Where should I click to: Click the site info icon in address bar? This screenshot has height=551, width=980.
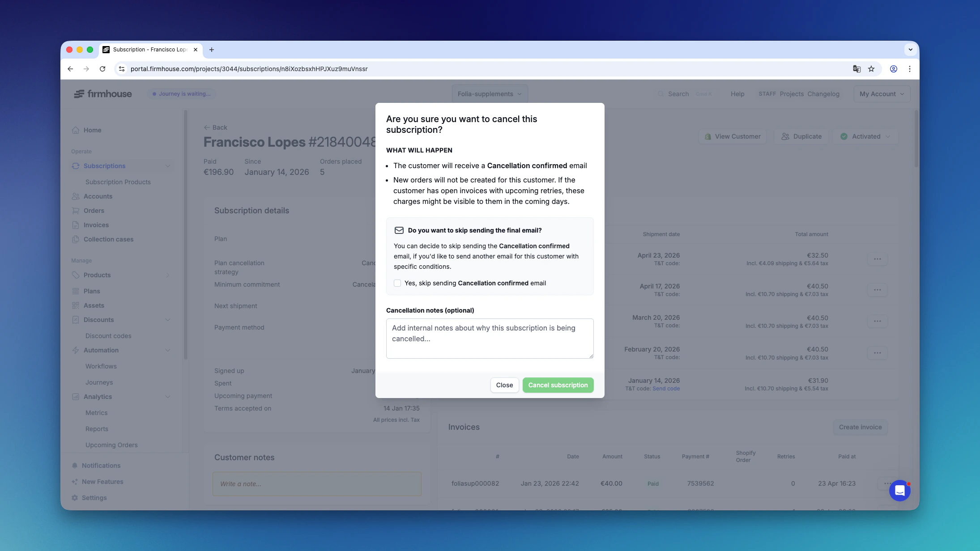click(121, 69)
